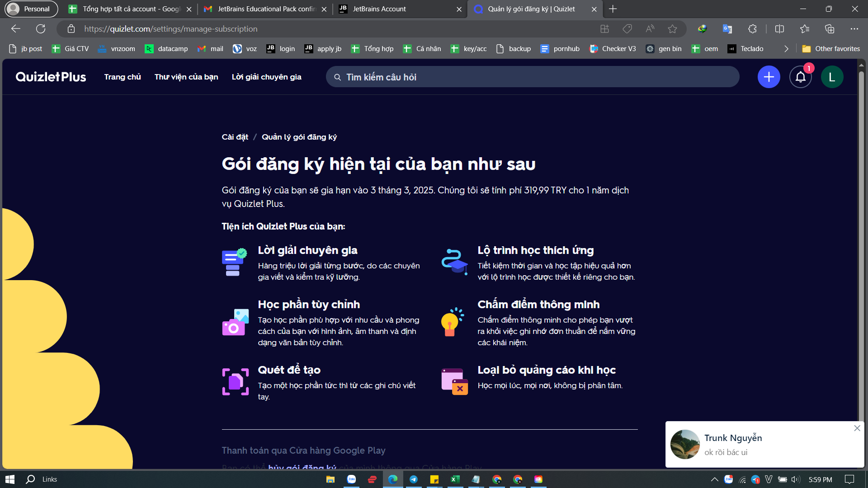Click the Quét để tạo heading
The height and width of the screenshot is (488, 868).
289,370
